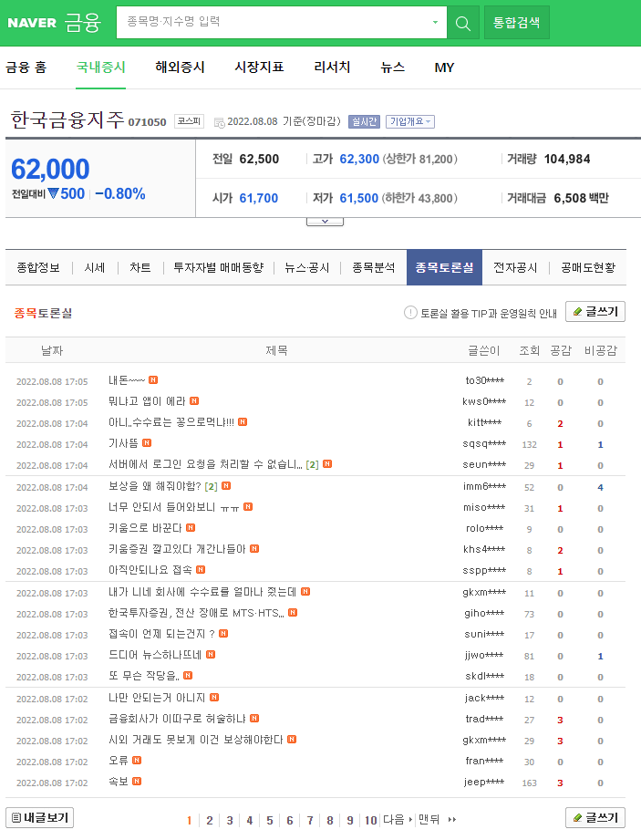Select the 종목토론실 tab
The height and width of the screenshot is (840, 641).
pos(444,267)
